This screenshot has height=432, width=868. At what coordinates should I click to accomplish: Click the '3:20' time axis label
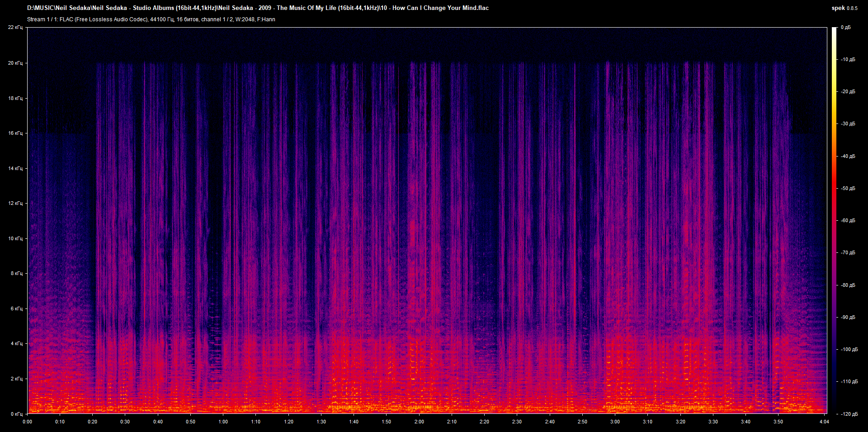click(x=681, y=422)
